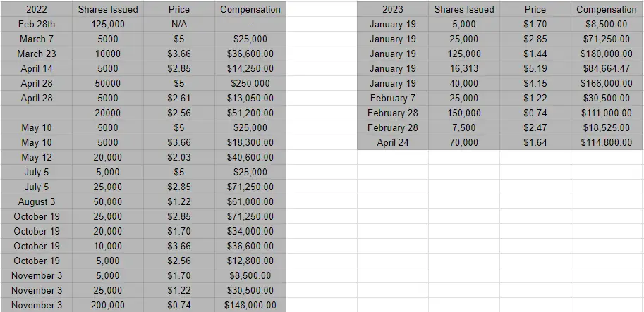Select the N/A price cell
The width and height of the screenshot is (644, 312).
(x=179, y=25)
